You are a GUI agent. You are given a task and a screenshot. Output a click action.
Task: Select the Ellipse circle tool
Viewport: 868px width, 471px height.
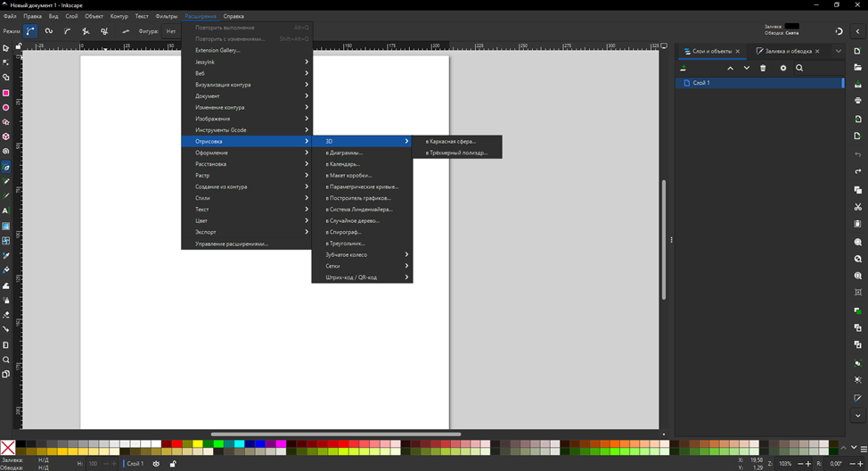pyautogui.click(x=6, y=108)
